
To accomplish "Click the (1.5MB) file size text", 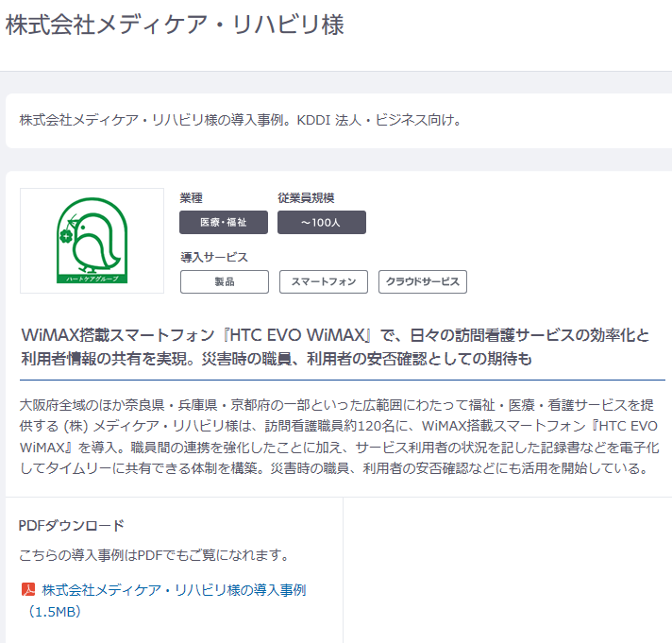I will coord(55,612).
